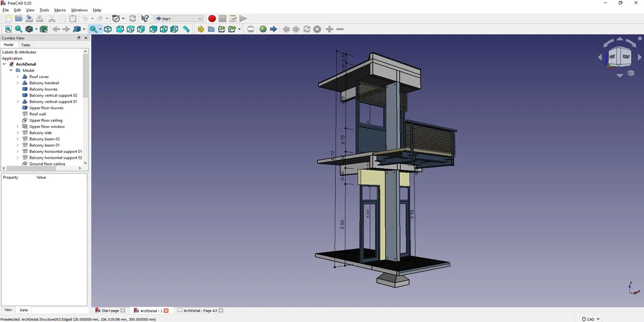644x322 pixels.
Task: Close the ArchDetail : 1 document tab
Action: [x=166, y=311]
